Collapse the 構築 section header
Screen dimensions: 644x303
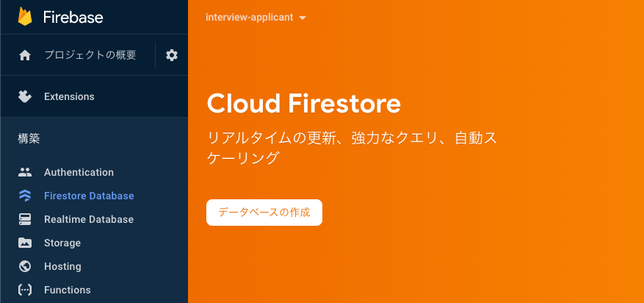[29, 139]
